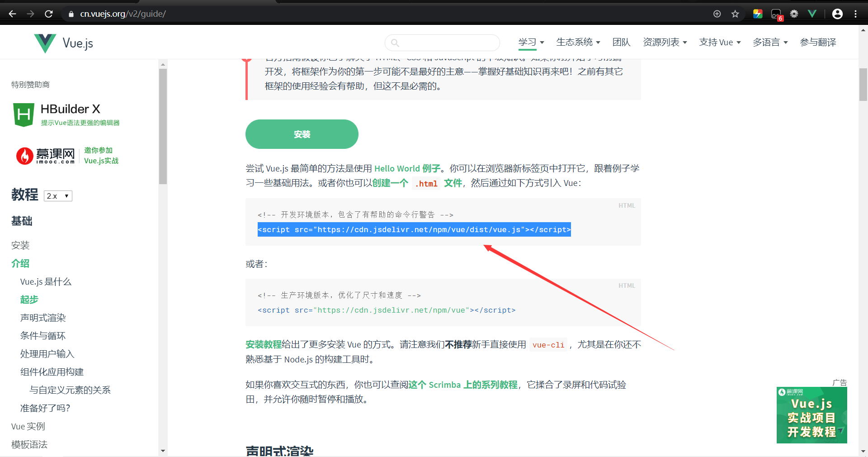The image size is (868, 457).
Task: Open the Vue devtools extension icon
Action: [x=812, y=14]
